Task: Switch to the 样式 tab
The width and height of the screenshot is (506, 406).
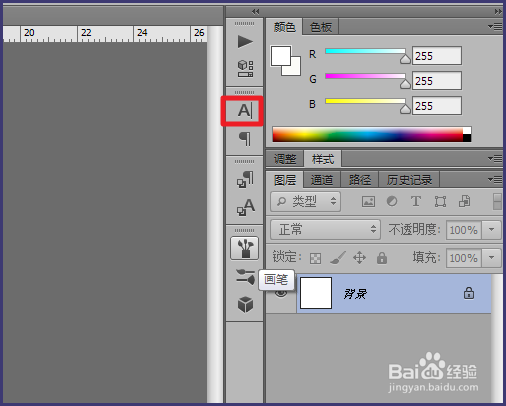Action: 322,159
